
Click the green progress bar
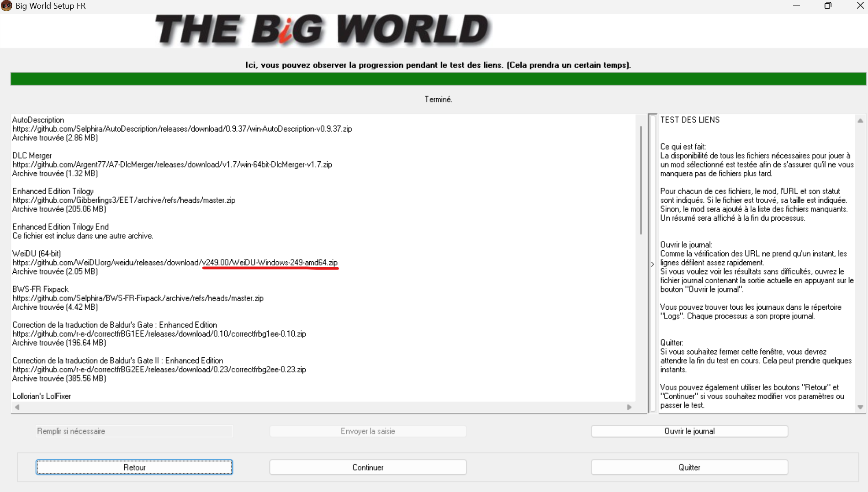click(x=438, y=79)
